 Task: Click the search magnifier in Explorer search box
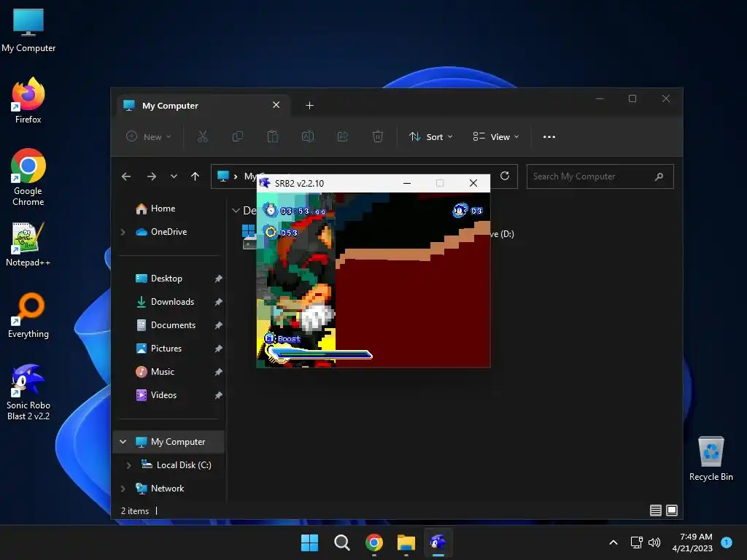[x=659, y=176]
